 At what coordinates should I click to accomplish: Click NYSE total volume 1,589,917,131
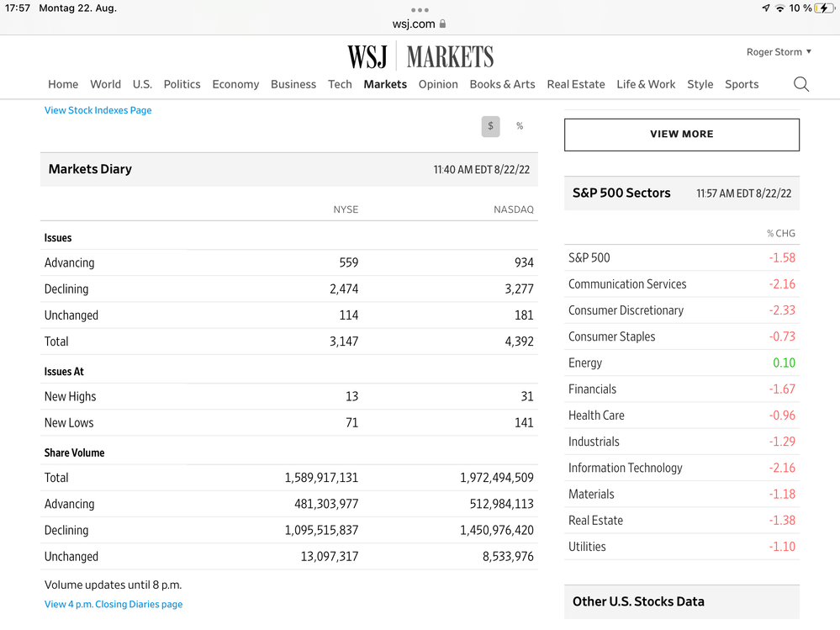321,477
